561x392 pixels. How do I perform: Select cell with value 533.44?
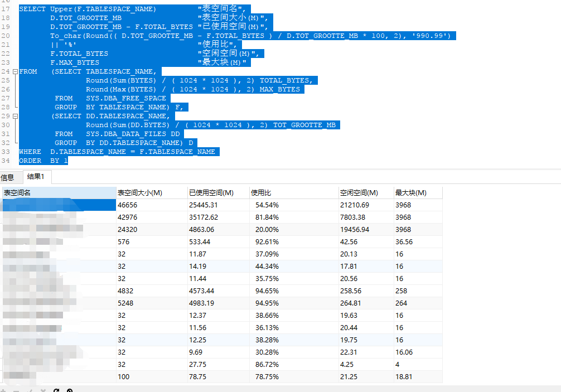point(218,242)
